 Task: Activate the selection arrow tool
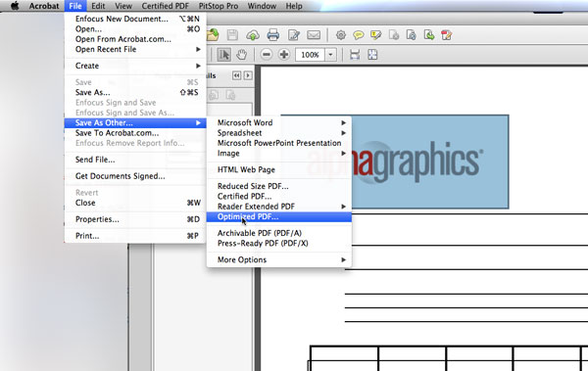(x=223, y=55)
